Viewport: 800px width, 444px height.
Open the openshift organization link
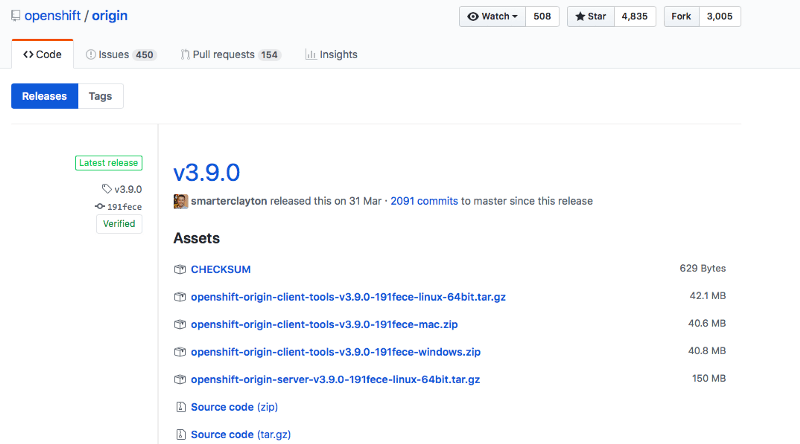click(x=53, y=16)
